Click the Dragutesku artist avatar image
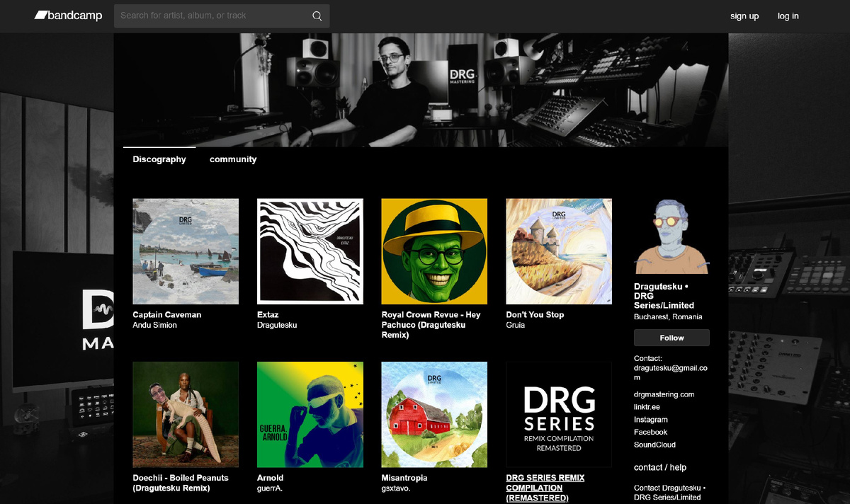The height and width of the screenshot is (504, 850). coord(671,236)
